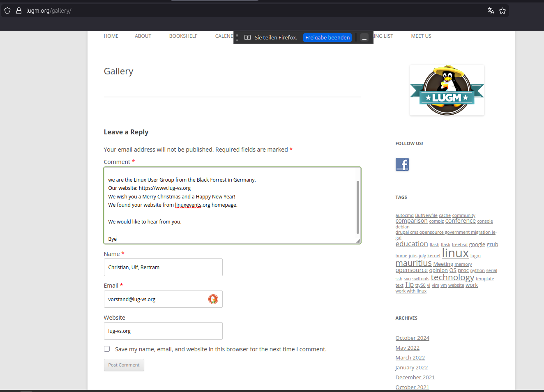Open the translate page icon
Screen dimensions: 544x392
pyautogui.click(x=491, y=11)
